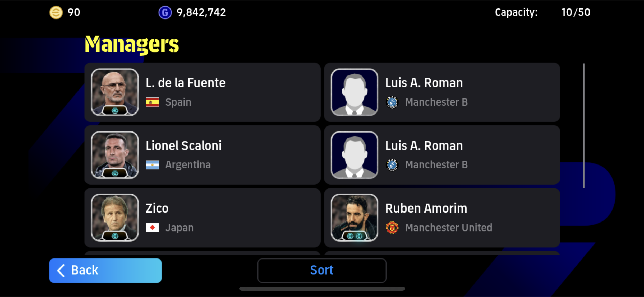This screenshot has width=644, height=297.
Task: Open Ruben Amorim portrait
Action: point(355,218)
